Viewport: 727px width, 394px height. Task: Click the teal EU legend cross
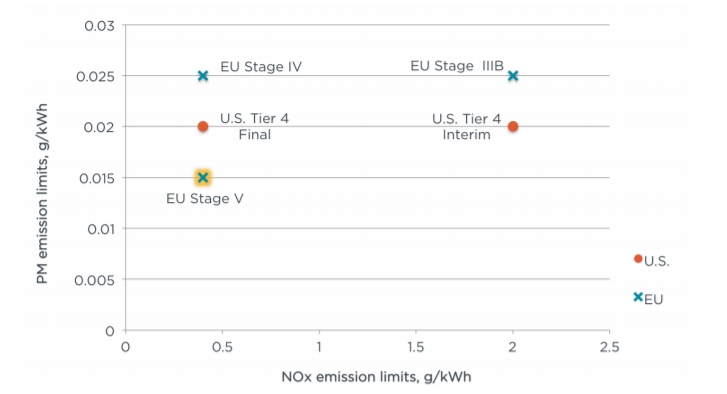tap(638, 297)
